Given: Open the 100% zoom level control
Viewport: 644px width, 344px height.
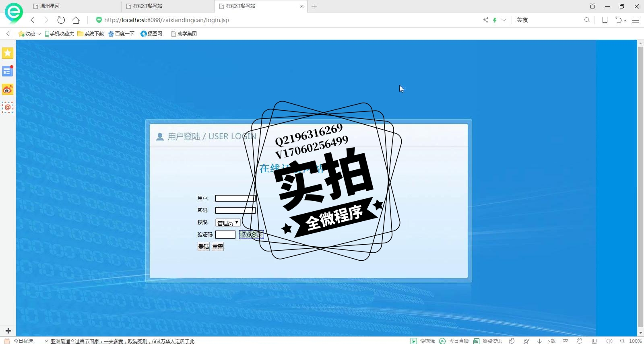Looking at the screenshot, I should [631, 341].
